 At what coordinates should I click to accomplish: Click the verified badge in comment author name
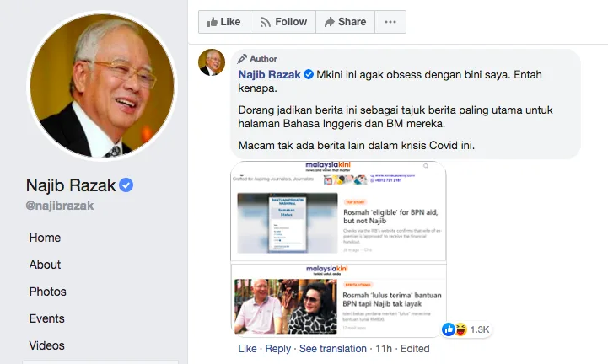[309, 74]
